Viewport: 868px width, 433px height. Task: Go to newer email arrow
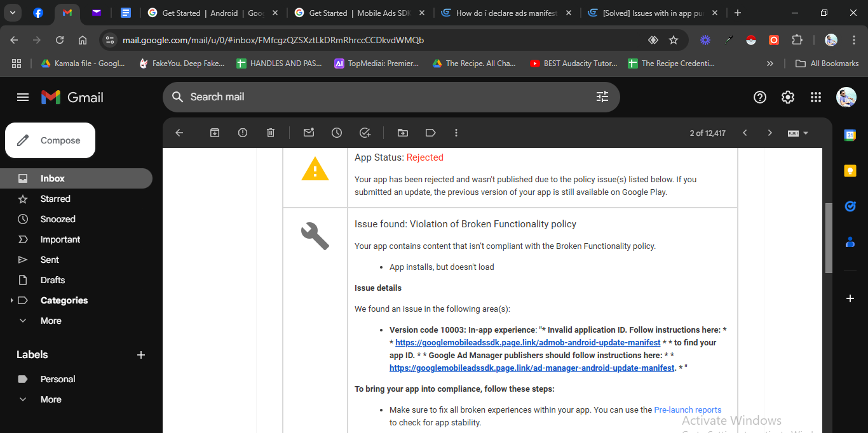coord(745,133)
